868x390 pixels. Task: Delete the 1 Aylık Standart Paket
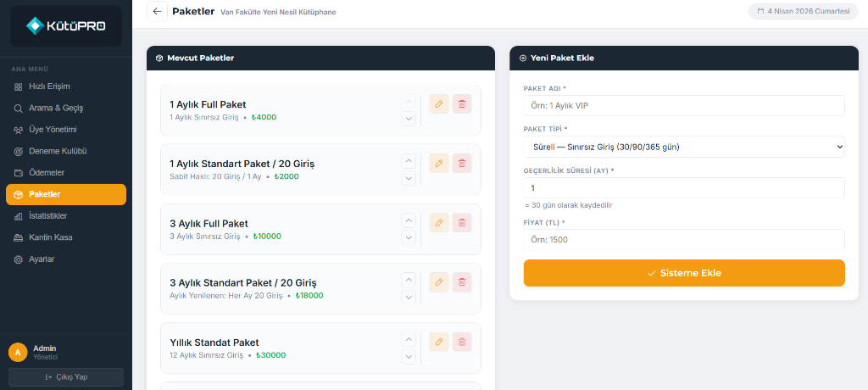coord(462,164)
